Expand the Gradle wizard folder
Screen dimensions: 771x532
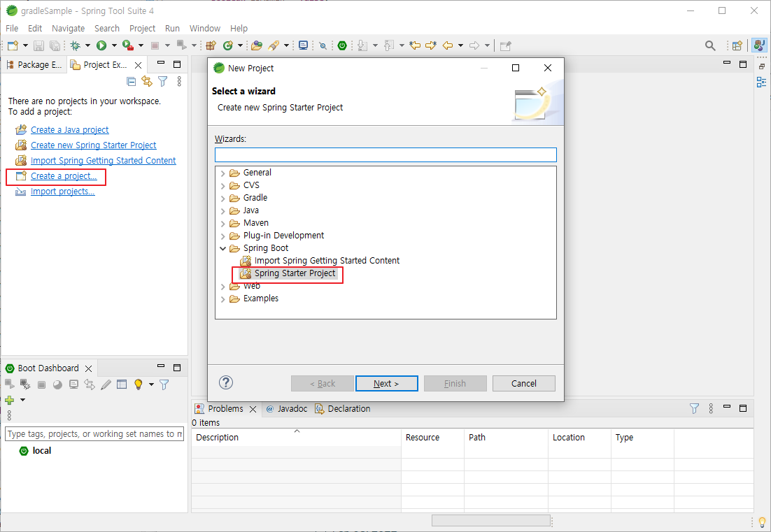coord(222,198)
